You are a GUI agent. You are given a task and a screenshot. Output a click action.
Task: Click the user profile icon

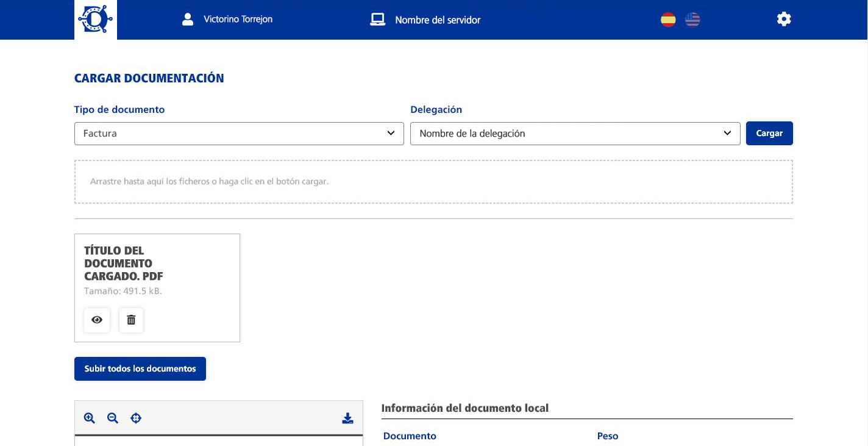[188, 20]
